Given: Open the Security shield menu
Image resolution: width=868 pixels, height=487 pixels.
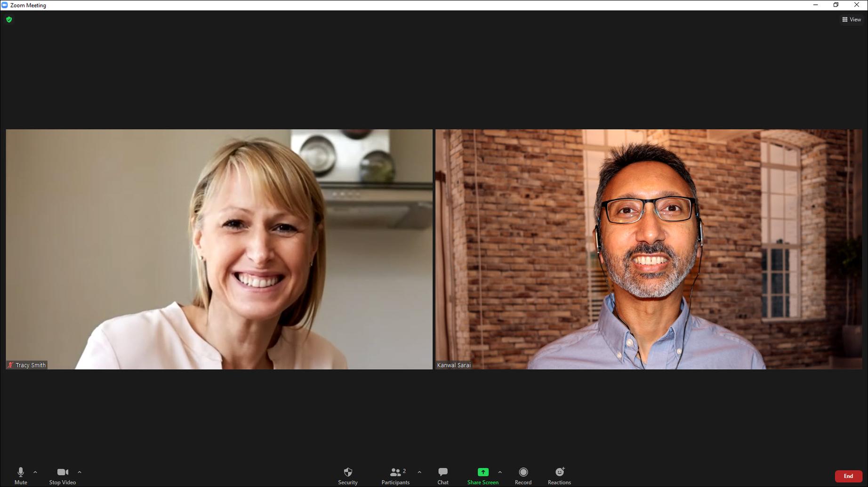Looking at the screenshot, I should click(348, 475).
